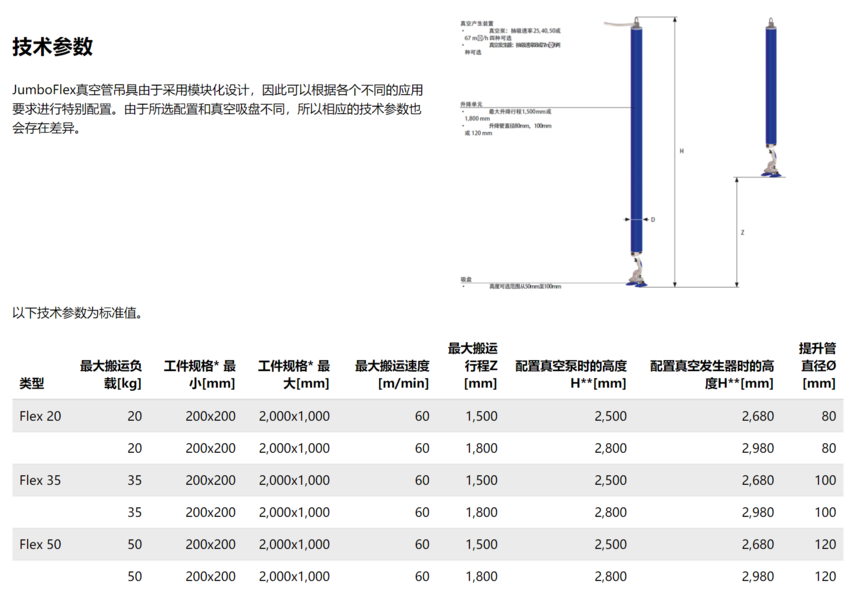Screen dimensions: 860x596
Task: Click the 100 diameter in Flex 35 row
Action: [825, 480]
